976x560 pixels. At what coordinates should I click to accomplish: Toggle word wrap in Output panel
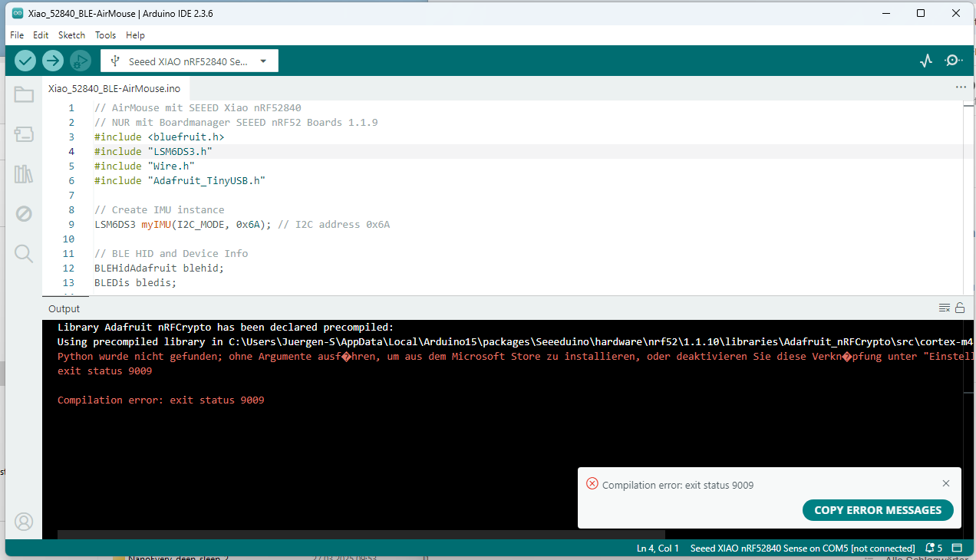click(945, 308)
